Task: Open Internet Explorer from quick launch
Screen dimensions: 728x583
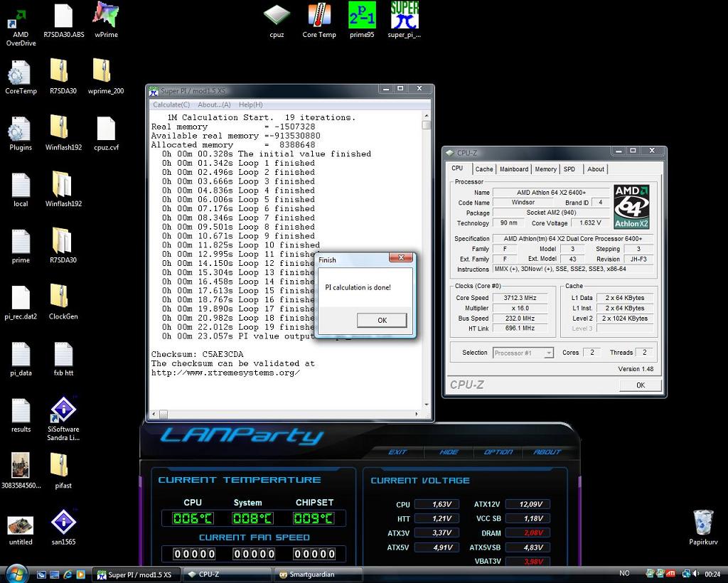Action: pyautogui.click(x=68, y=574)
